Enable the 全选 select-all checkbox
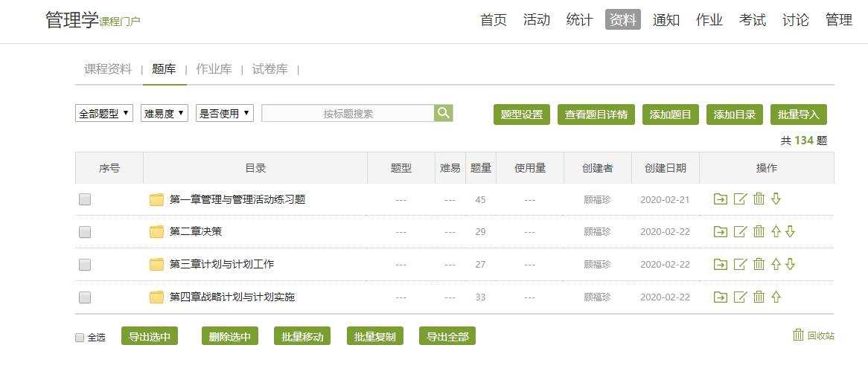Screen dimensions: 868x377 tap(80, 338)
